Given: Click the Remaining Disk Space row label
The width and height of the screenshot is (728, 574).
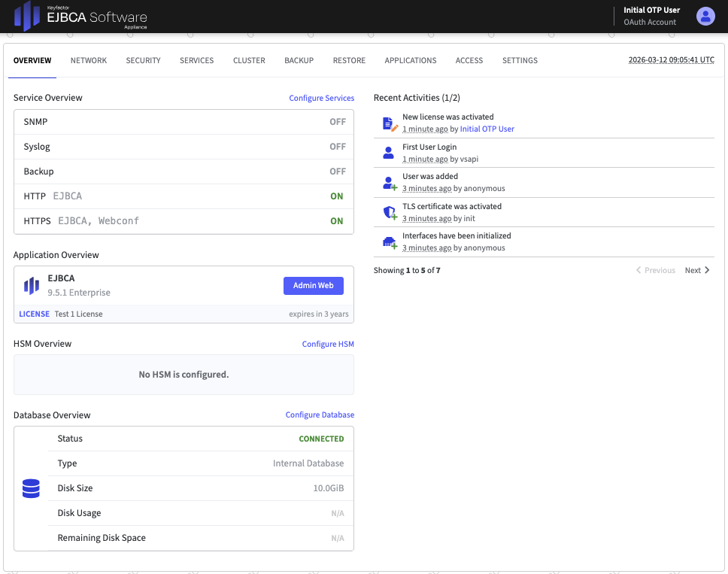Looking at the screenshot, I should [x=102, y=538].
